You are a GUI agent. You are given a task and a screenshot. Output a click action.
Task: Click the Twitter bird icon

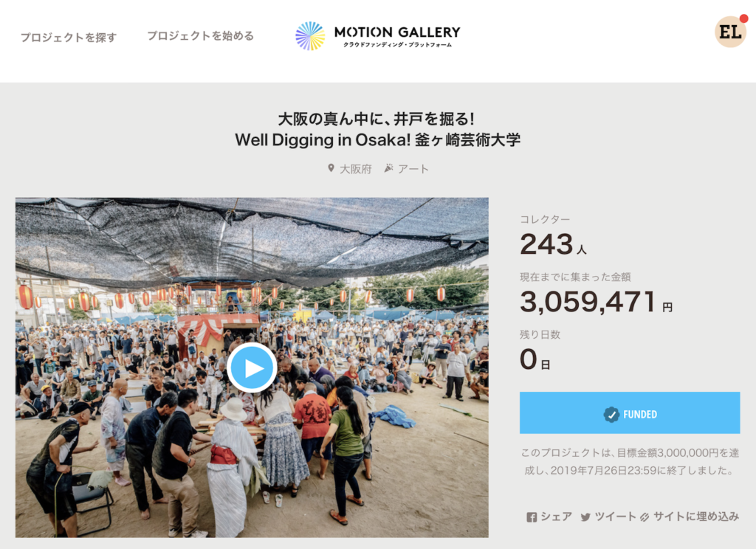pyautogui.click(x=585, y=517)
